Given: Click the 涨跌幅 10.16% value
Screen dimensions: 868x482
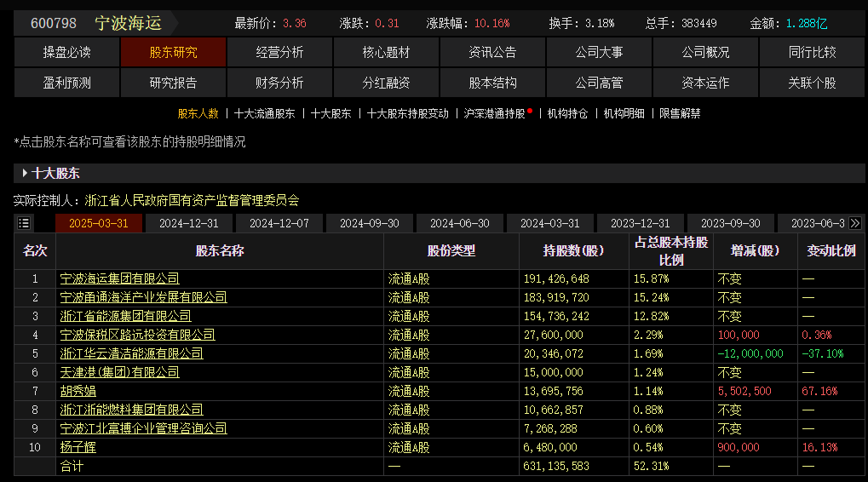Looking at the screenshot, I should (x=492, y=24).
